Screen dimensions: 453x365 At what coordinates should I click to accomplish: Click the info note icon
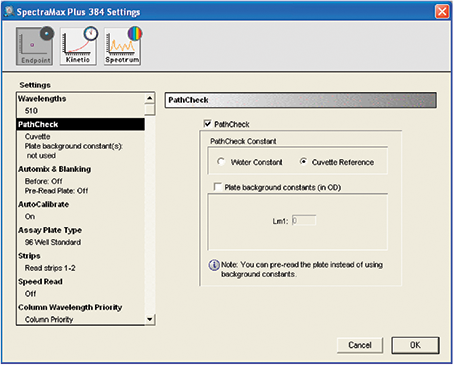click(214, 265)
